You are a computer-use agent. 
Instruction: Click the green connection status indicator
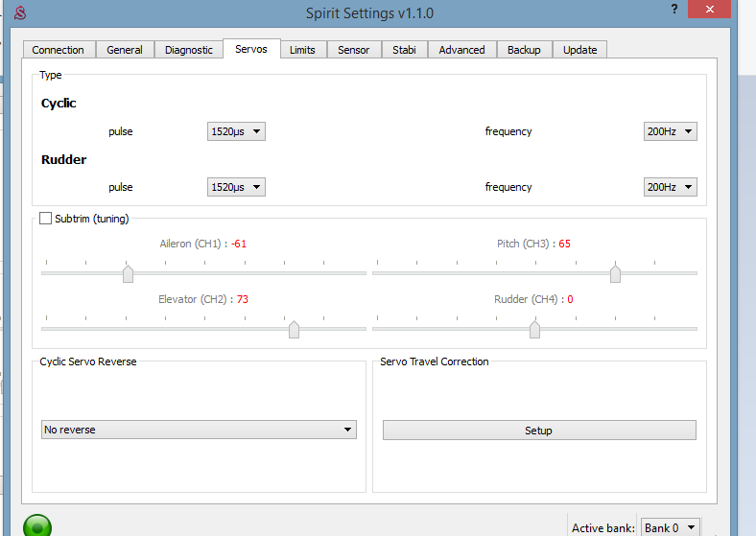click(x=36, y=525)
